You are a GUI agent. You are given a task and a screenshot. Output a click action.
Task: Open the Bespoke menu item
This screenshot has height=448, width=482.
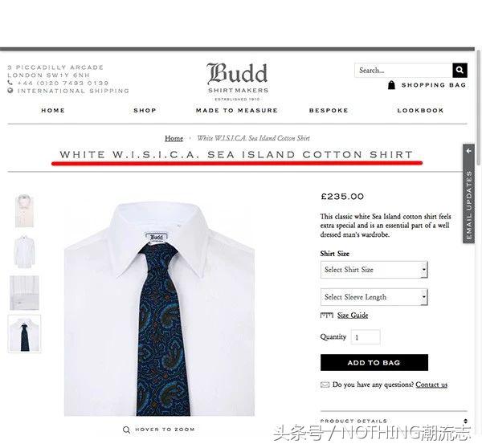point(329,110)
